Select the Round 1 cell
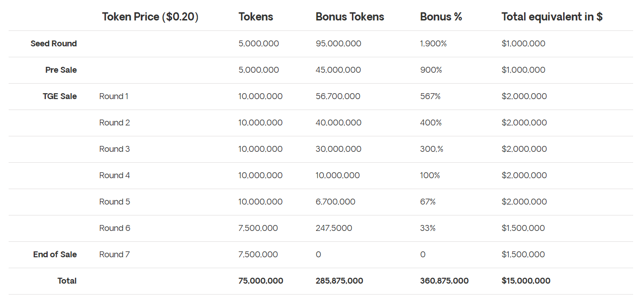 [x=114, y=96]
